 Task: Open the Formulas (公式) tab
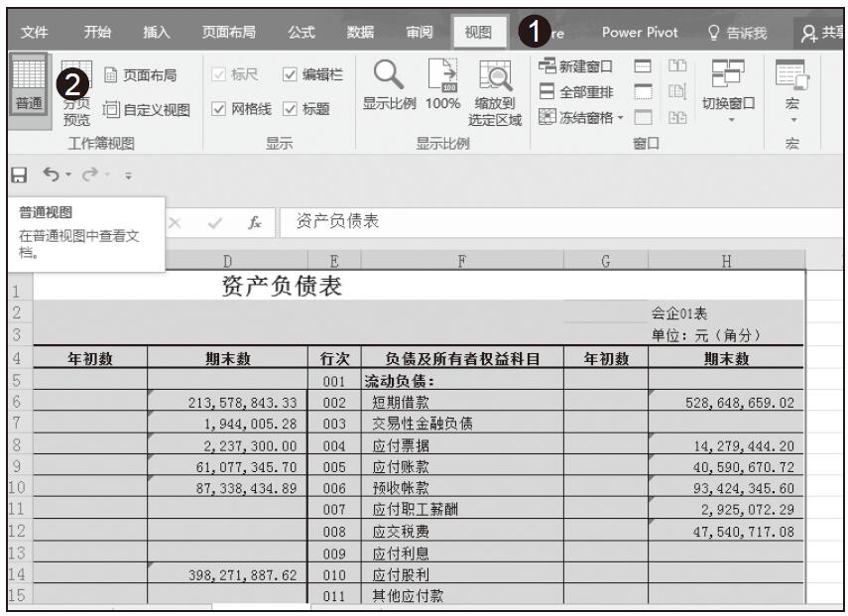pyautogui.click(x=302, y=33)
